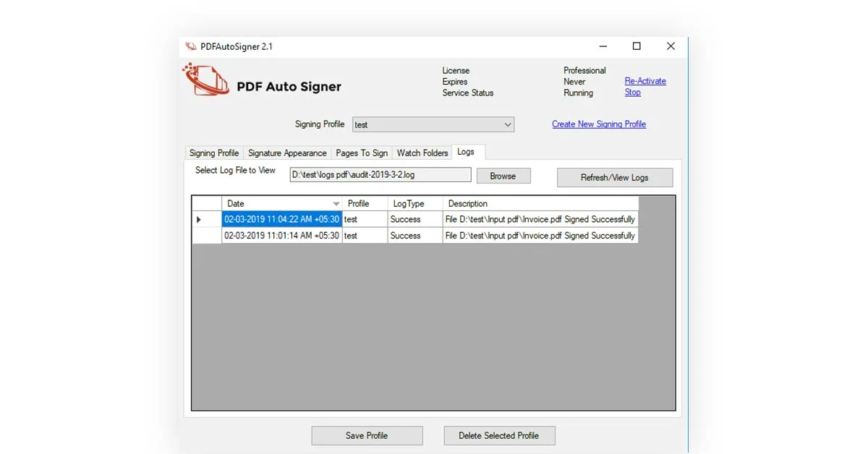Click the log file path field
Screen dimensions: 868x454
(380, 175)
